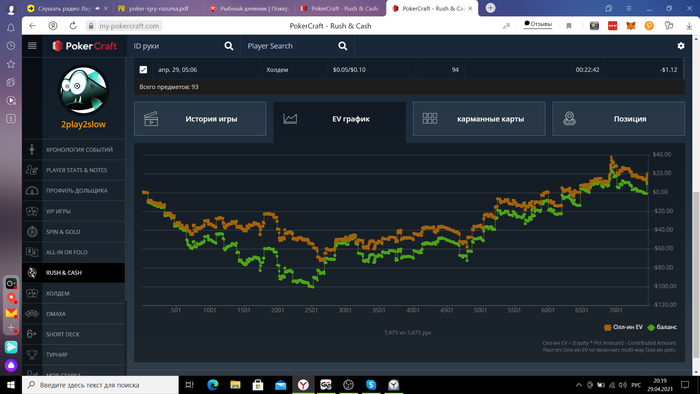Click the Отзывы button in browser

[x=538, y=24]
